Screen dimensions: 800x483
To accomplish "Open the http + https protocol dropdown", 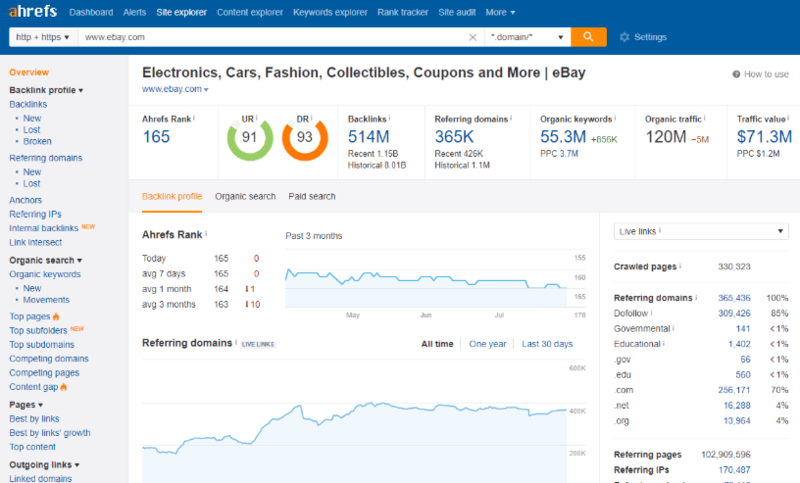I will (43, 37).
